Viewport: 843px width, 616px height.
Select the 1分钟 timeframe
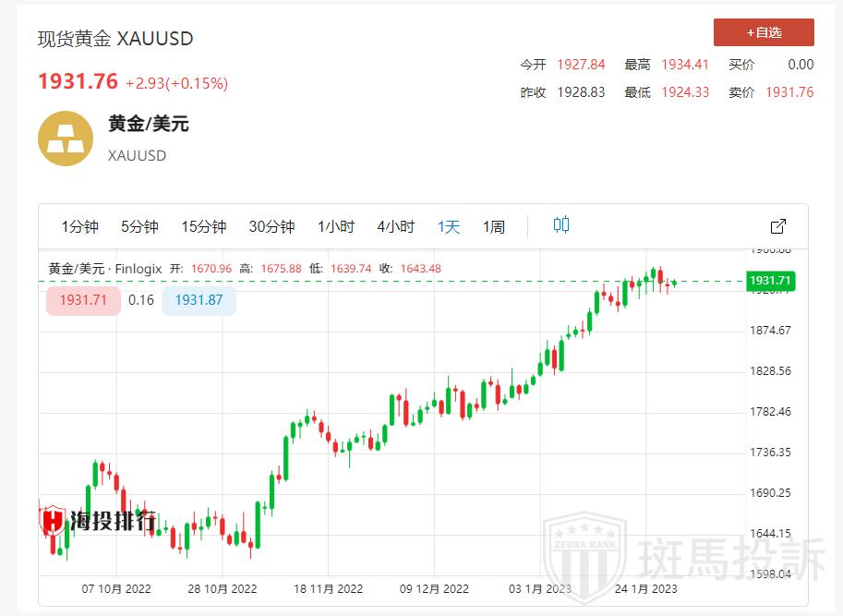click(79, 227)
